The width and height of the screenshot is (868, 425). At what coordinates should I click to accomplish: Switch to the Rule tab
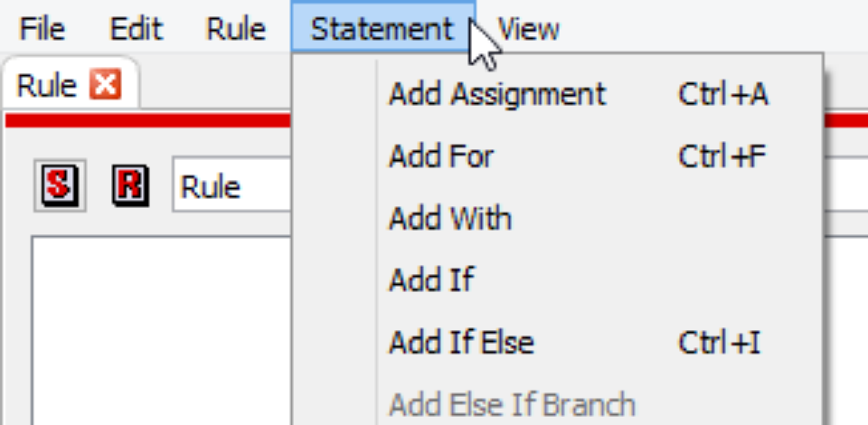click(x=47, y=86)
